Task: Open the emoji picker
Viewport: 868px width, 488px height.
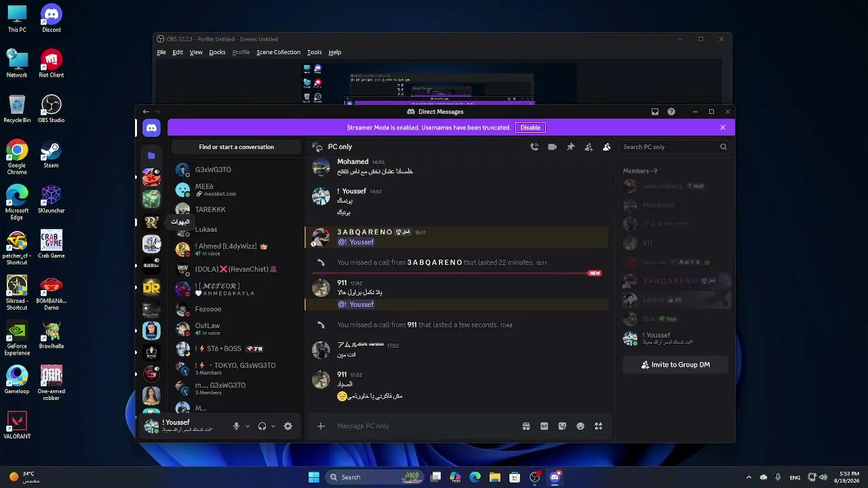Action: (x=580, y=426)
